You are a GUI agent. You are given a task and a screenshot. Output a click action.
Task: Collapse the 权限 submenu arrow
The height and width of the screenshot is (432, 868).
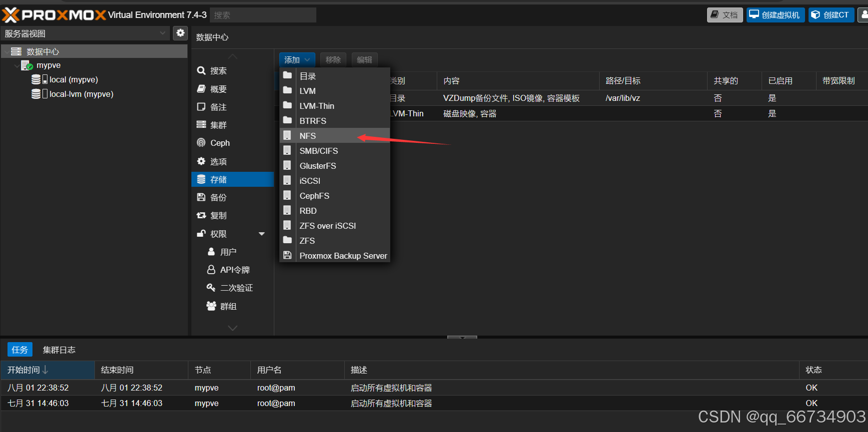tap(262, 234)
